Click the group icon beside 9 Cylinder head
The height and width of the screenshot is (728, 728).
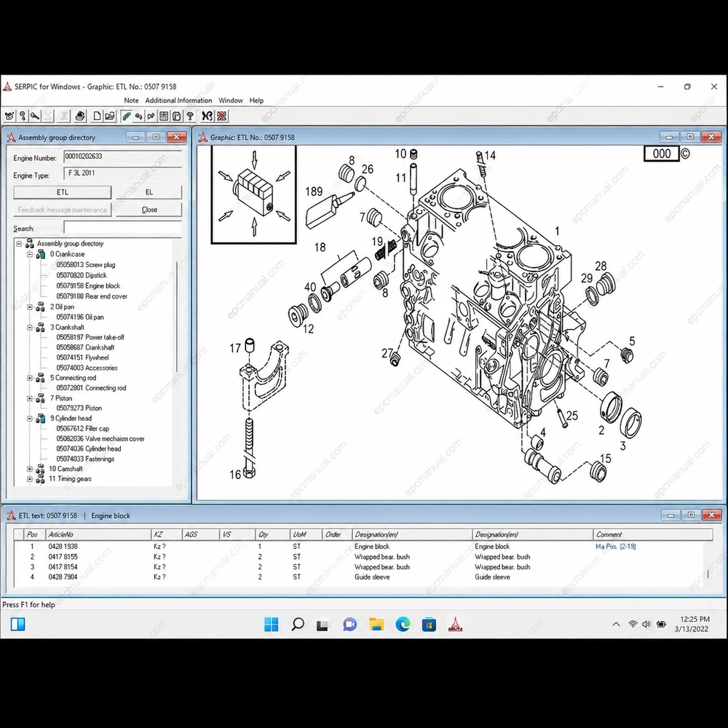(x=41, y=419)
